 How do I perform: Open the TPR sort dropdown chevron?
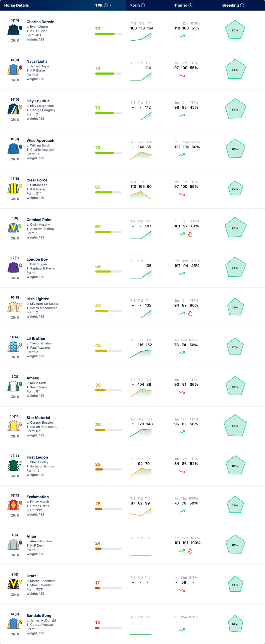111,5
